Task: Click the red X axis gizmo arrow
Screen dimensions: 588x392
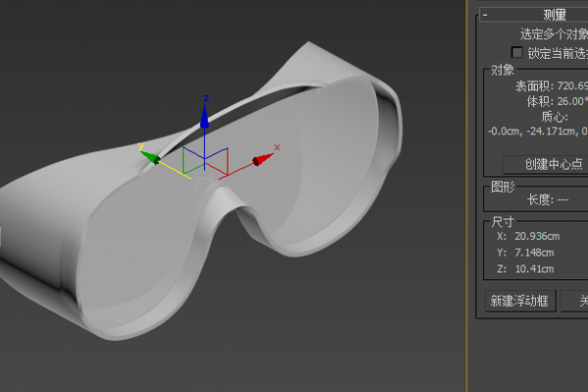Action: point(260,160)
